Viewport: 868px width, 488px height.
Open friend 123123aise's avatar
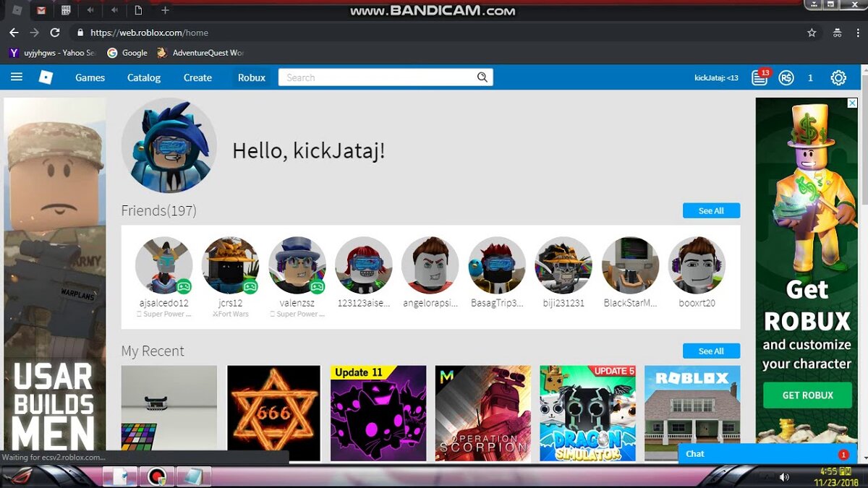pos(364,265)
